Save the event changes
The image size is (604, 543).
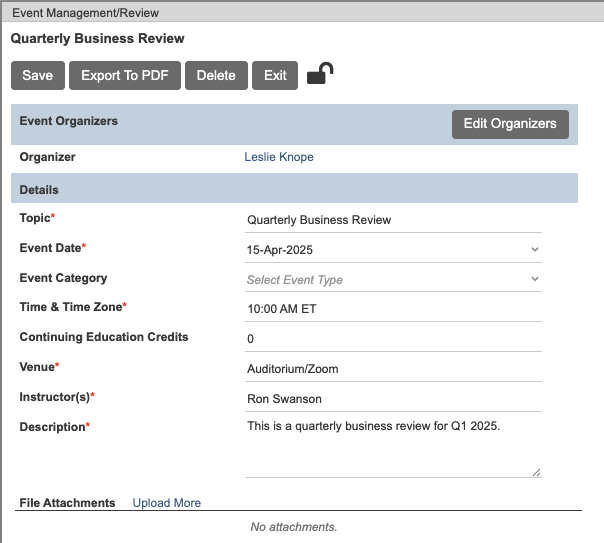click(38, 76)
